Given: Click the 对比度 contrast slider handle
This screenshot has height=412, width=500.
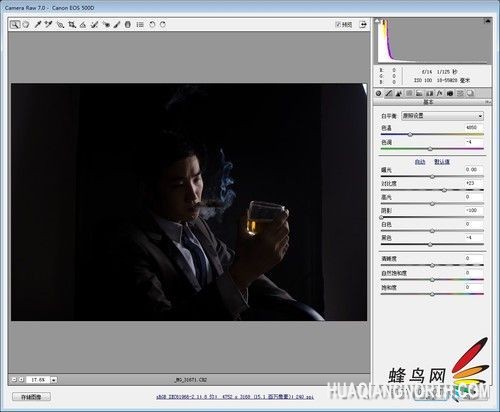Looking at the screenshot, I should click(x=444, y=190).
